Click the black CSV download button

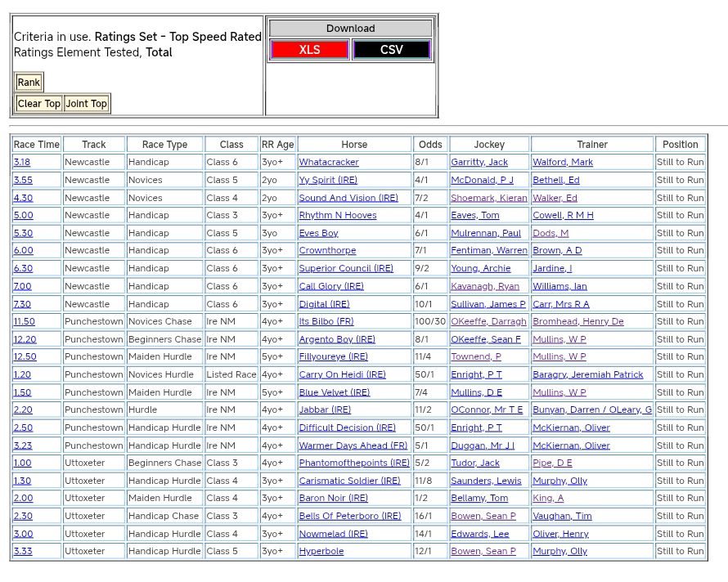391,50
